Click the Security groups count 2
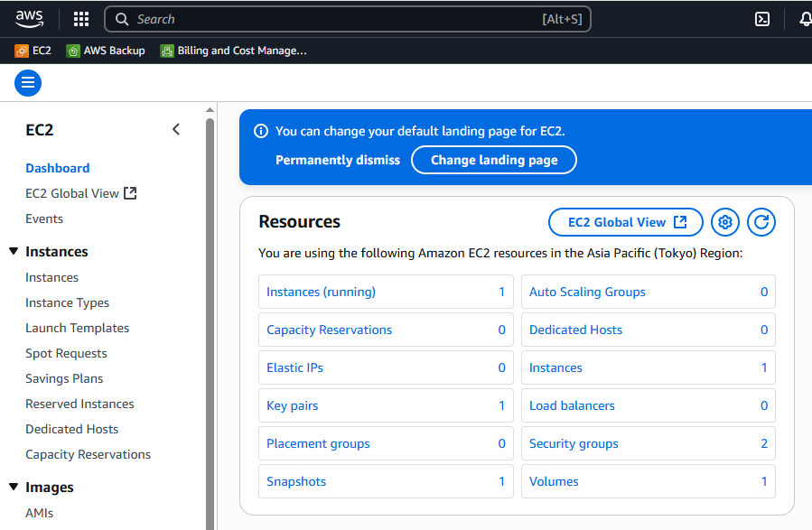 [x=764, y=443]
